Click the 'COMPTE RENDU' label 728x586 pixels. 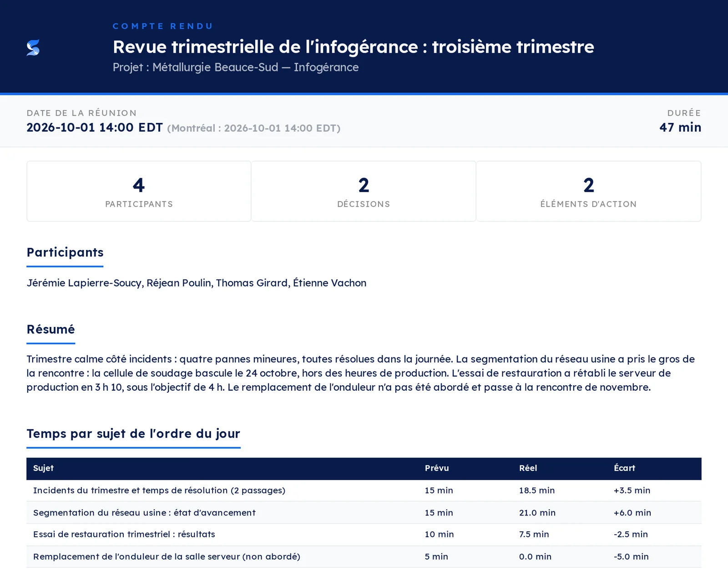pyautogui.click(x=163, y=26)
